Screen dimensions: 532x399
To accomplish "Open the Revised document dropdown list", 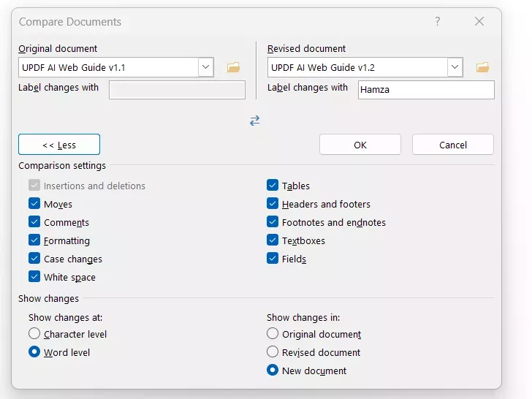I will (455, 68).
